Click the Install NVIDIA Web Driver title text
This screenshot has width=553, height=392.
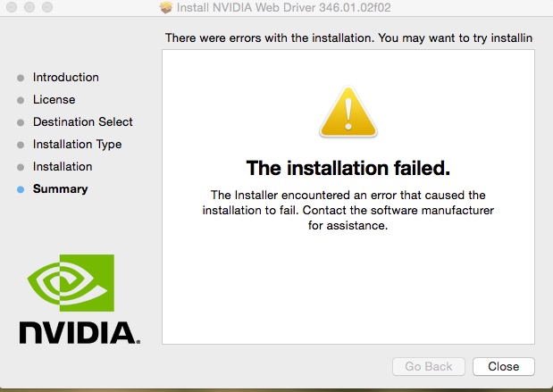pyautogui.click(x=284, y=7)
